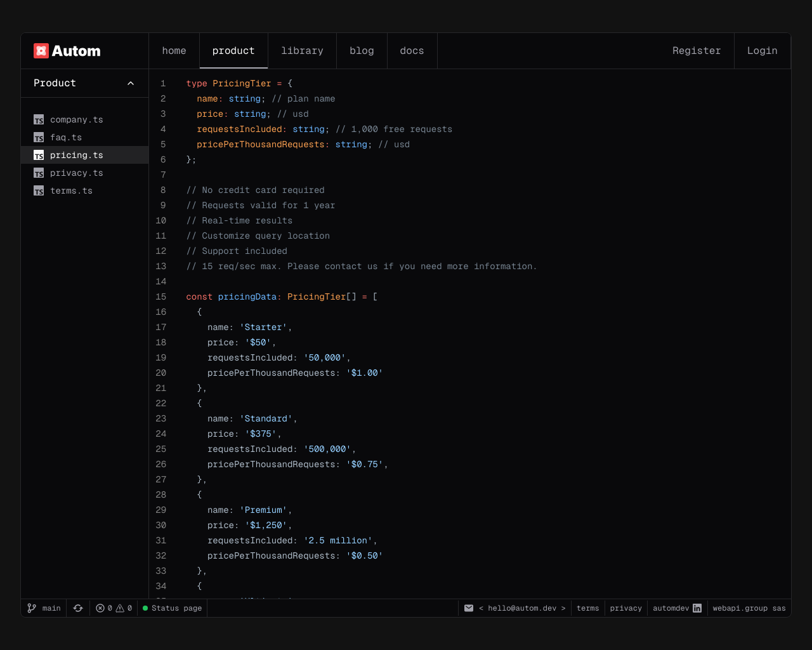Click the green status dot indicator
This screenshot has height=650, width=812.
coord(145,608)
